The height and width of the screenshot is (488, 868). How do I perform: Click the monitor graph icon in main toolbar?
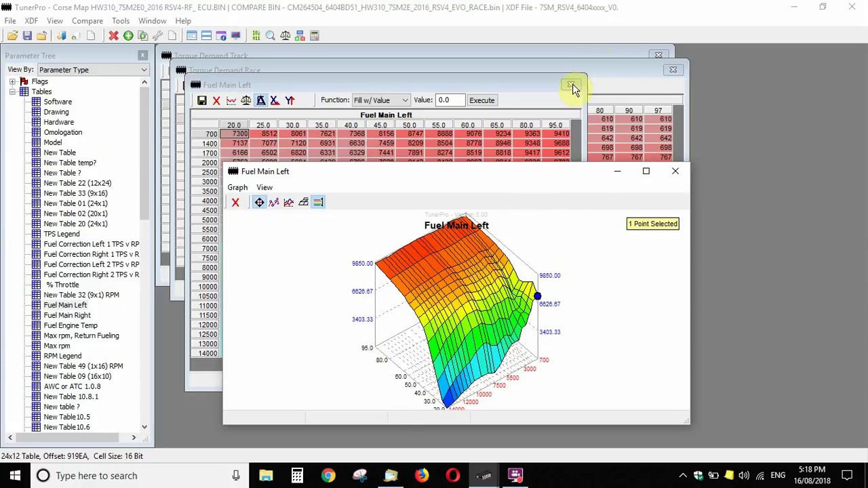tap(235, 35)
